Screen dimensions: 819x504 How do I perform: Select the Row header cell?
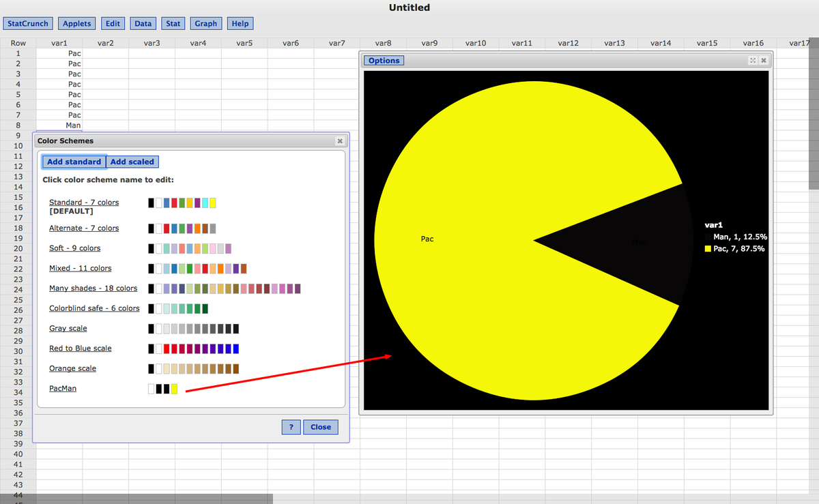[18, 43]
